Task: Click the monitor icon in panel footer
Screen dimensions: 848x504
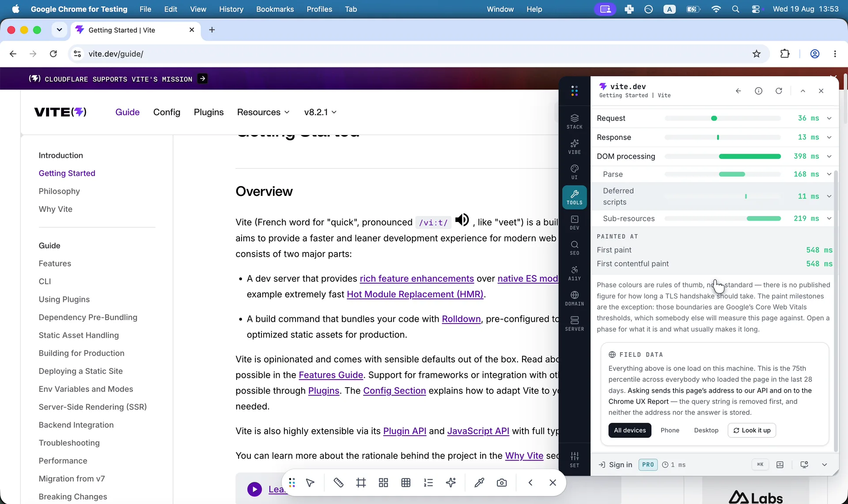Action: tap(804, 464)
